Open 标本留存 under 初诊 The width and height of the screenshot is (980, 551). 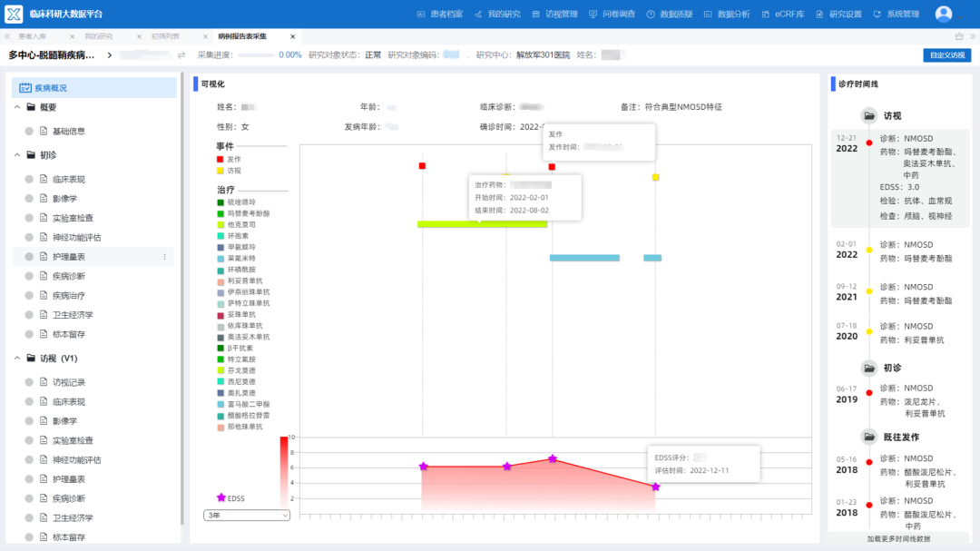coord(69,334)
